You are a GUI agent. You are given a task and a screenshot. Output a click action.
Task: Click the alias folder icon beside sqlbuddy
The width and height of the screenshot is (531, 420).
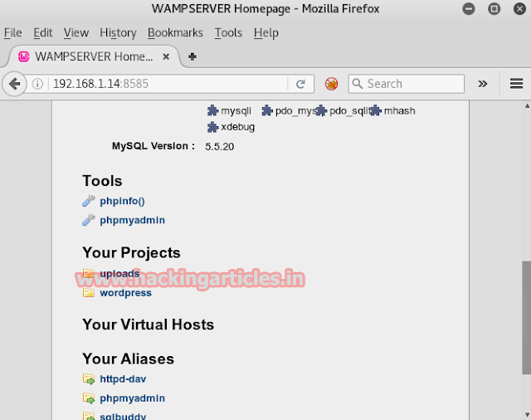pos(89,417)
